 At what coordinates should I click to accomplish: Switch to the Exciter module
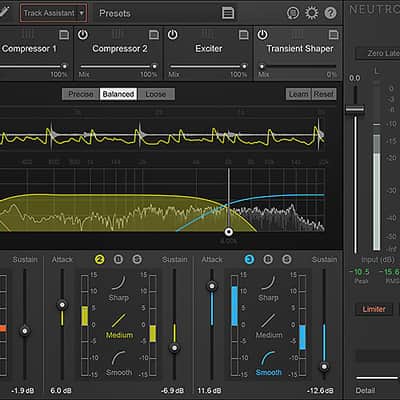pyautogui.click(x=209, y=49)
